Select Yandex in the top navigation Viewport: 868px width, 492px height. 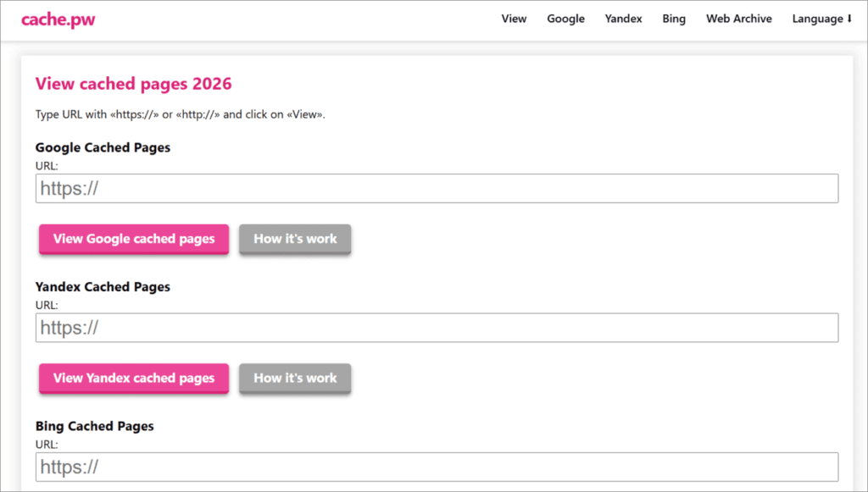pos(623,19)
